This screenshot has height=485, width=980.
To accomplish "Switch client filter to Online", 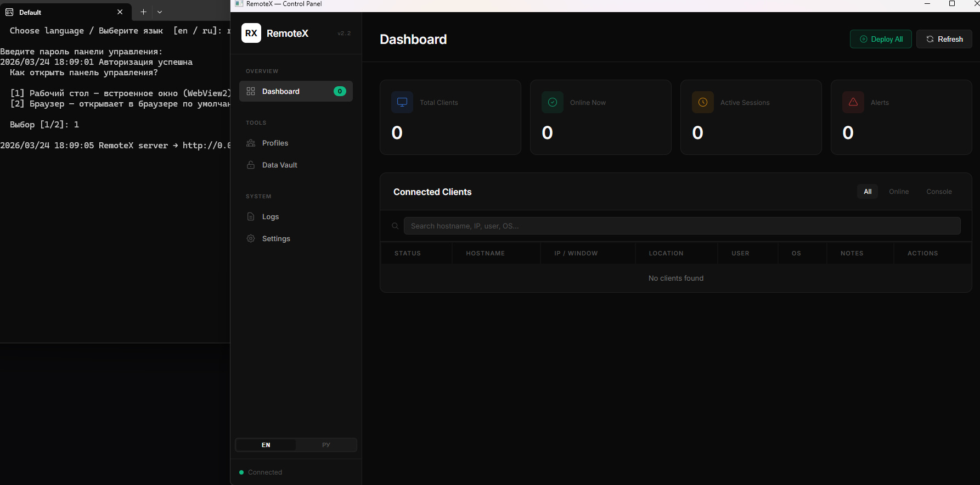I will click(899, 192).
